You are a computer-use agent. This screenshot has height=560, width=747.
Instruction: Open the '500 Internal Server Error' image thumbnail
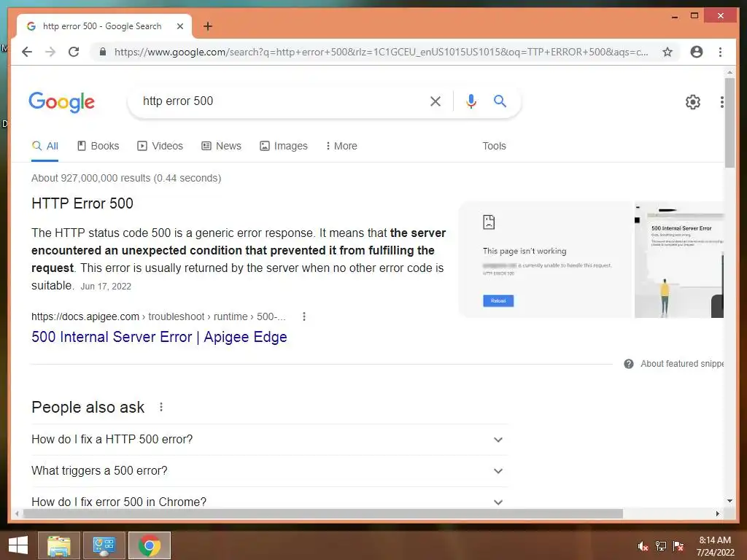(x=679, y=260)
